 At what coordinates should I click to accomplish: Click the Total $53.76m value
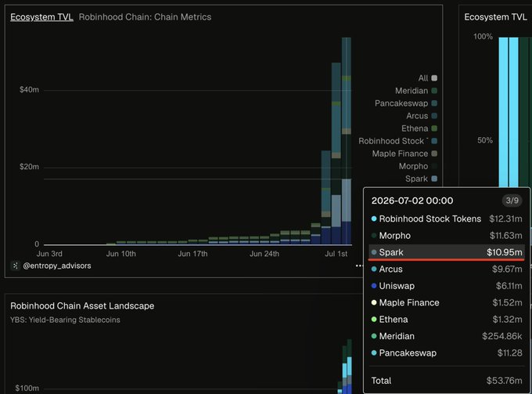click(x=504, y=381)
